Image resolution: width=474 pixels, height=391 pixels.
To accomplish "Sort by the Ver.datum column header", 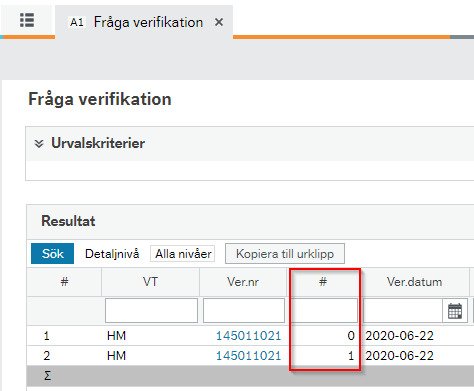I will pos(414,282).
